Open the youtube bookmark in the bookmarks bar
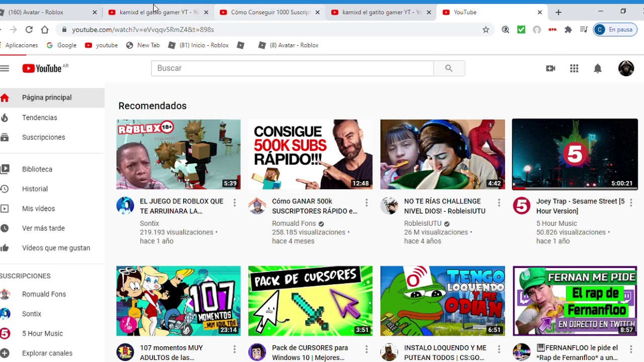The height and width of the screenshot is (362, 644). point(101,45)
